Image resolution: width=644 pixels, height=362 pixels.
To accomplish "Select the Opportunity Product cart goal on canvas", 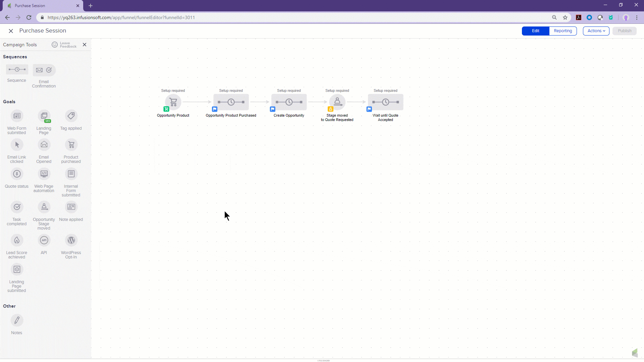I will point(173,102).
